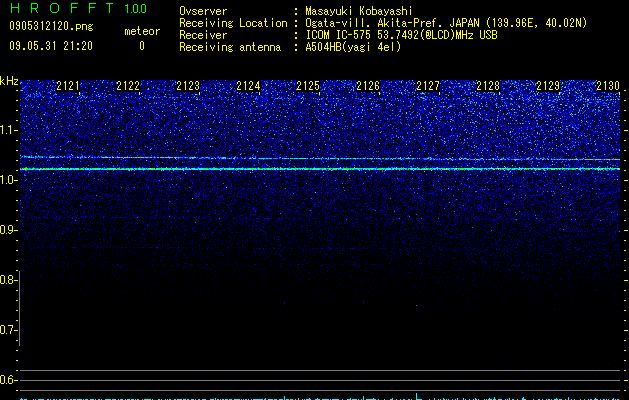Click the 2130 time marker label
Viewport: 629px width, 400px height.
[608, 86]
